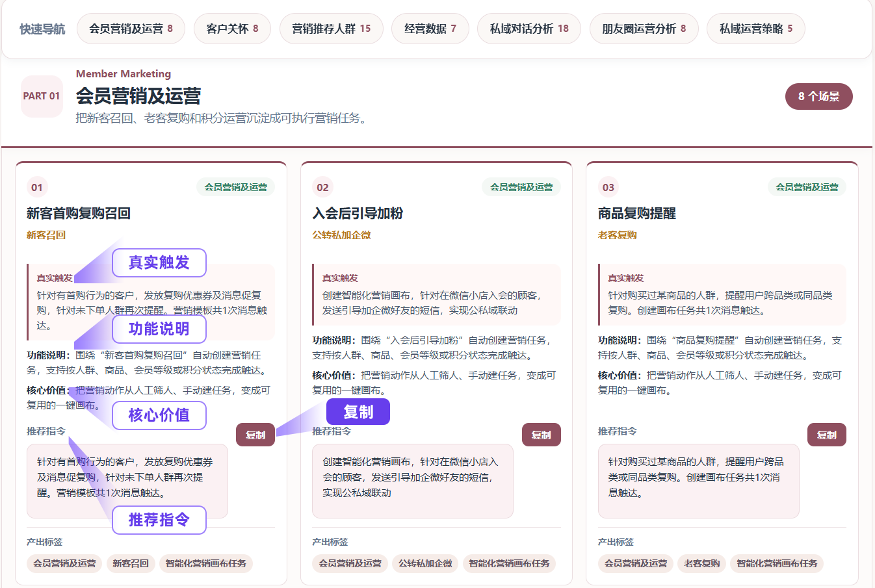The width and height of the screenshot is (875, 588).
Task: Click 产出标签 label in 入会后引导加粉 card
Action: pos(330,542)
